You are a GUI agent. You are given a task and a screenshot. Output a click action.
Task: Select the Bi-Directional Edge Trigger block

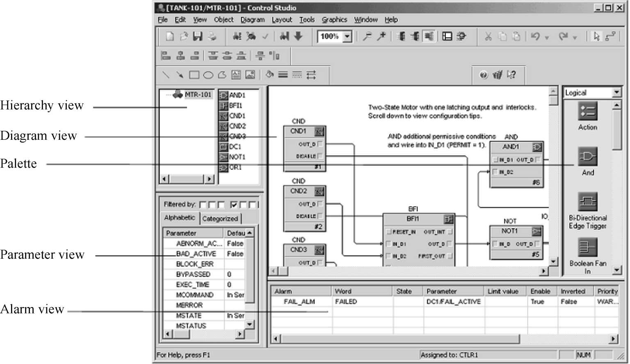(x=587, y=202)
